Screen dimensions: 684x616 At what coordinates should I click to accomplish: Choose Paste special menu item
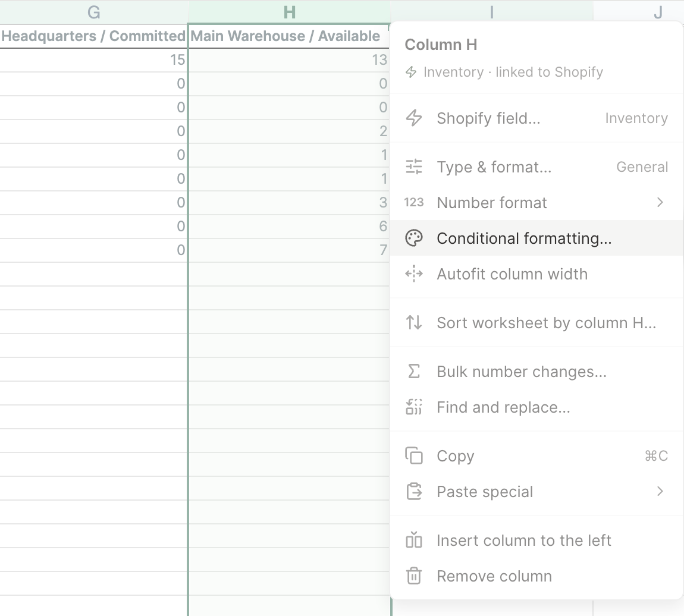click(536, 492)
